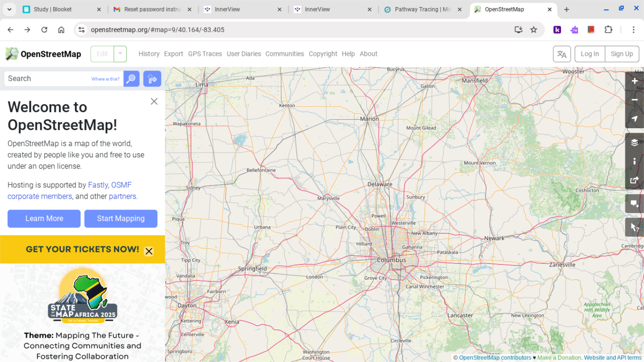Viewport: 644px width, 362px height.
Task: Click the Dayton label on the map
Action: (x=187, y=305)
